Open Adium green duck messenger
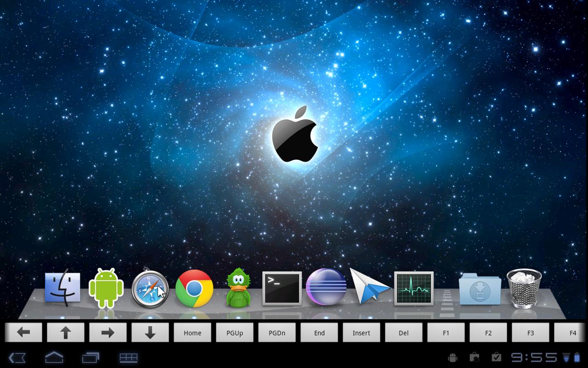This screenshot has width=588, height=368. (238, 288)
